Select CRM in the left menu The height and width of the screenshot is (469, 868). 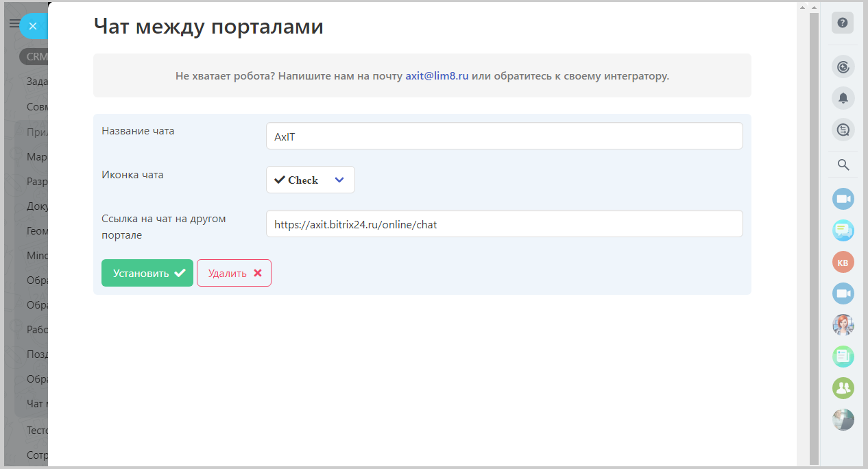coord(34,57)
